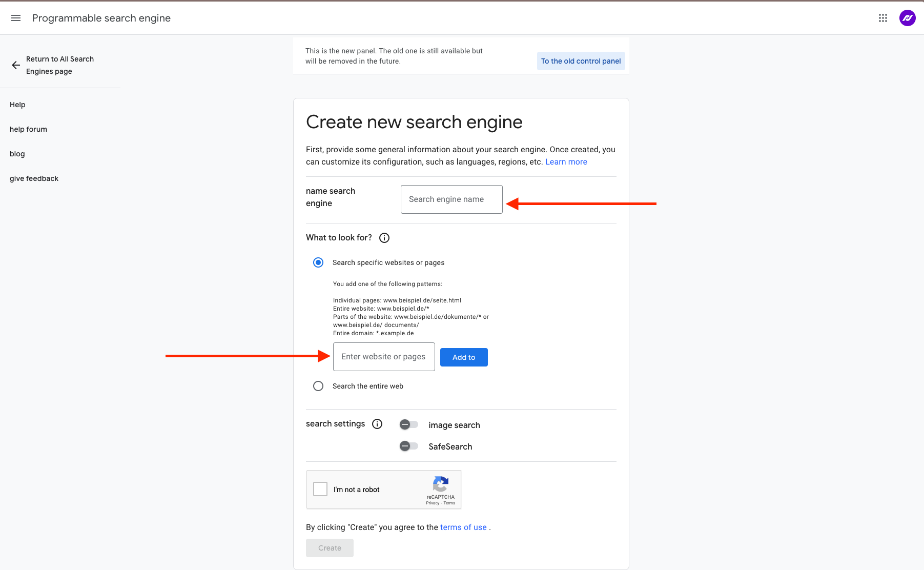Open the user account avatar
The image size is (924, 570).
click(907, 18)
